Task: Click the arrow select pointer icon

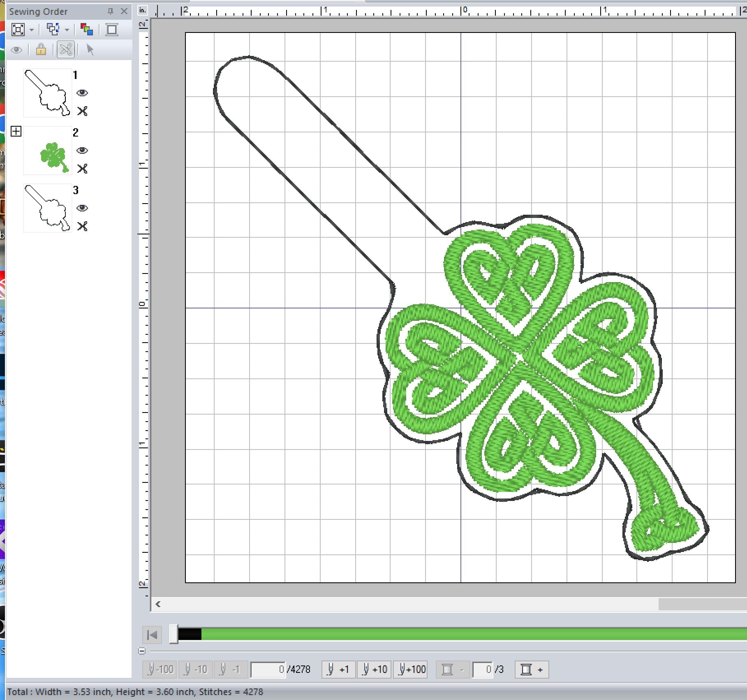Action: point(90,50)
